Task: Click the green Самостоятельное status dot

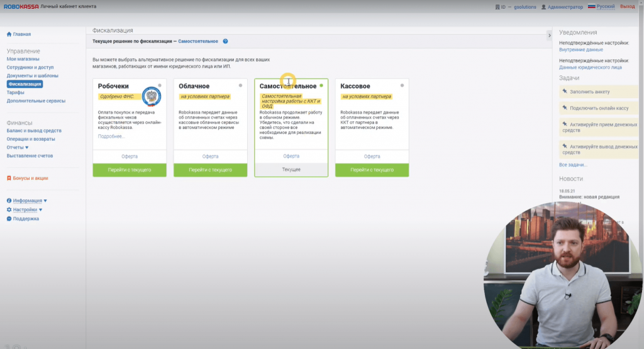Action: click(321, 86)
